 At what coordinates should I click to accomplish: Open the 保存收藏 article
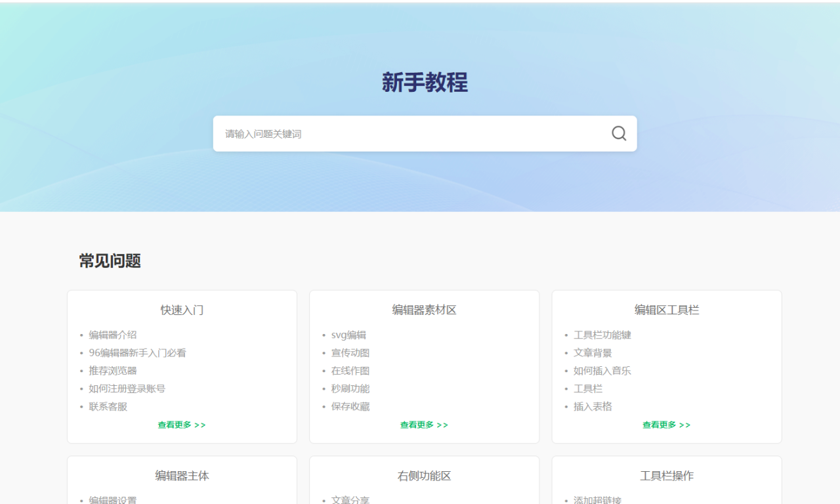pos(350,407)
